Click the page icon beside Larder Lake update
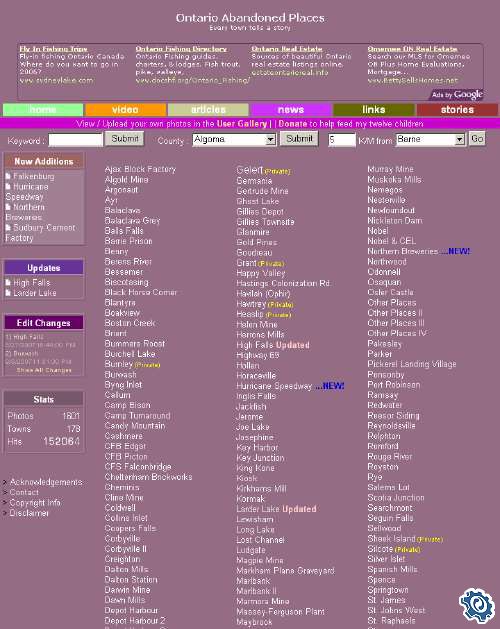Image resolution: width=500 pixels, height=629 pixels. [8, 293]
